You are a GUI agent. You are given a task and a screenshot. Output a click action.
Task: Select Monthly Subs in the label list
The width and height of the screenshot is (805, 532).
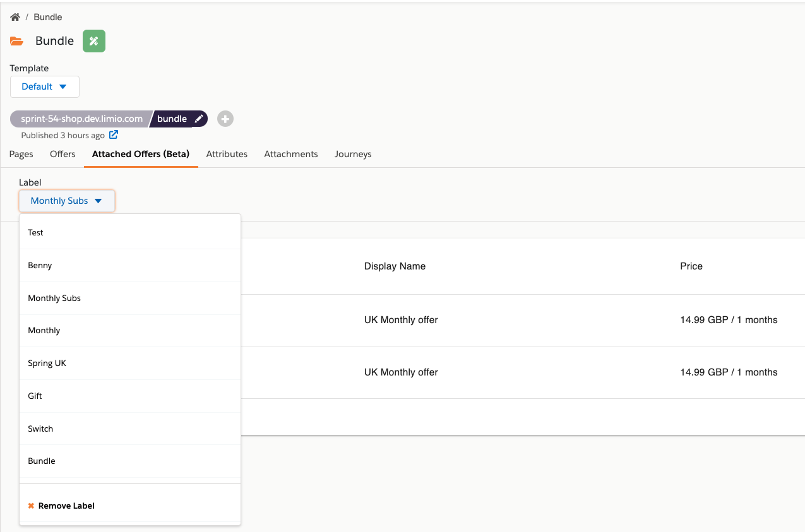click(x=130, y=299)
